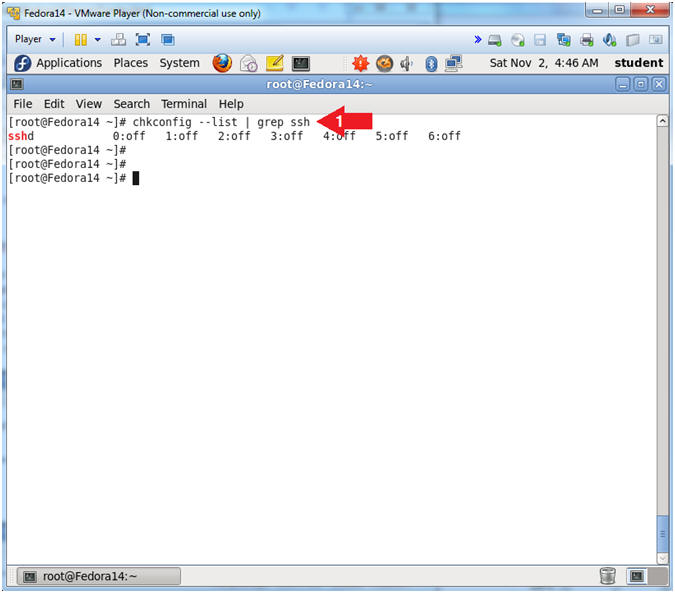Open the Edit menu in terminal
The height and width of the screenshot is (593, 675).
tap(54, 104)
